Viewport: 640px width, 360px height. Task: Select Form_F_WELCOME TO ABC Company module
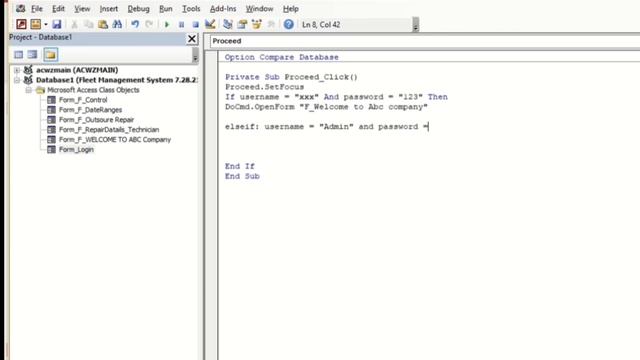coord(115,140)
